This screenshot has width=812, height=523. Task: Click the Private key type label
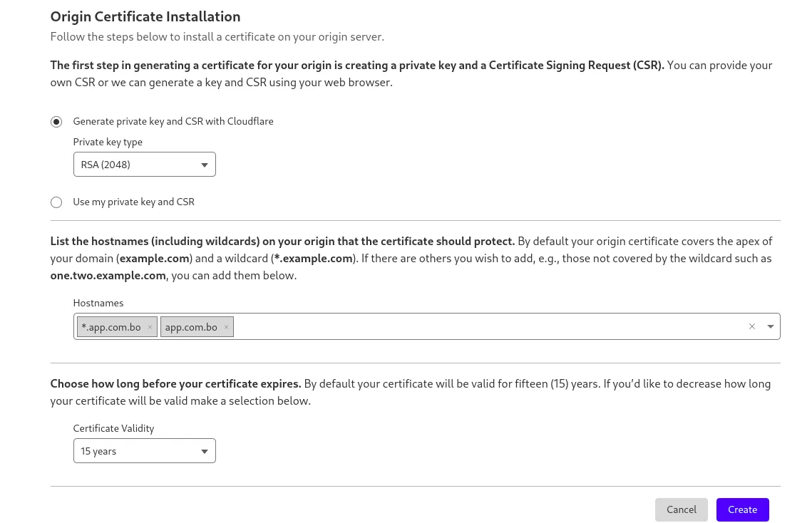pyautogui.click(x=108, y=142)
